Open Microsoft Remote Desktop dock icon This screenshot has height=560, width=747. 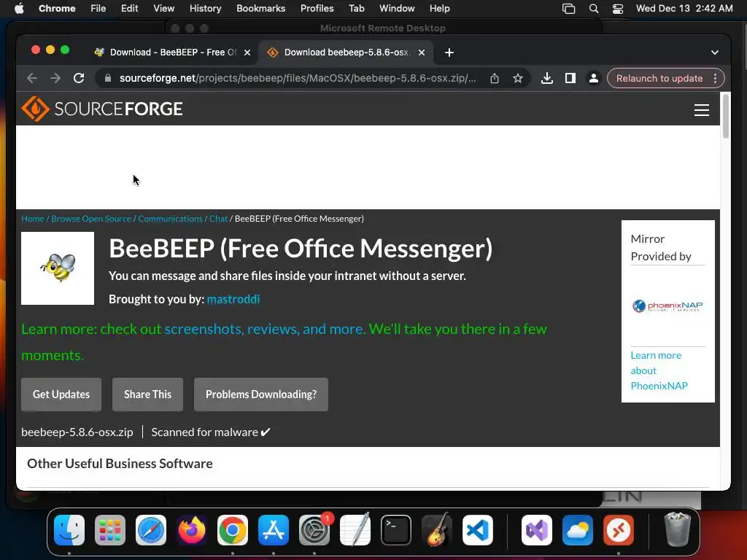(619, 529)
